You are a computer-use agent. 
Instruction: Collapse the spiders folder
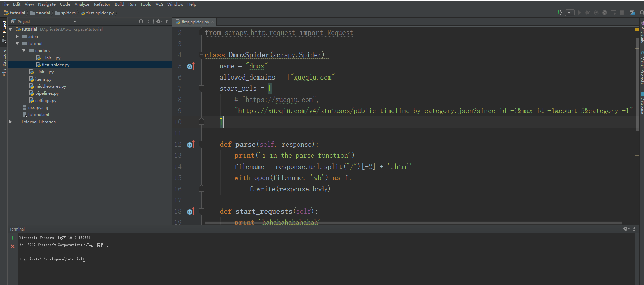tap(24, 51)
